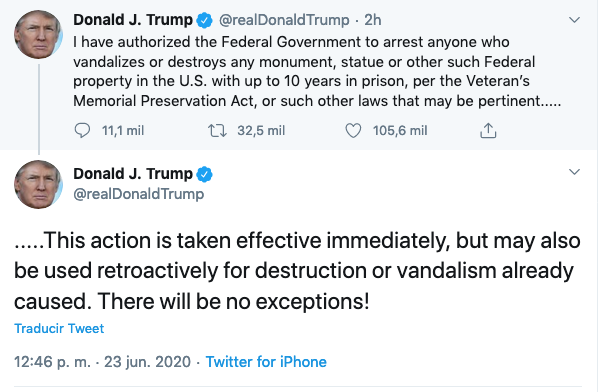Open first tweet's chevron dropdown menu

574,20
